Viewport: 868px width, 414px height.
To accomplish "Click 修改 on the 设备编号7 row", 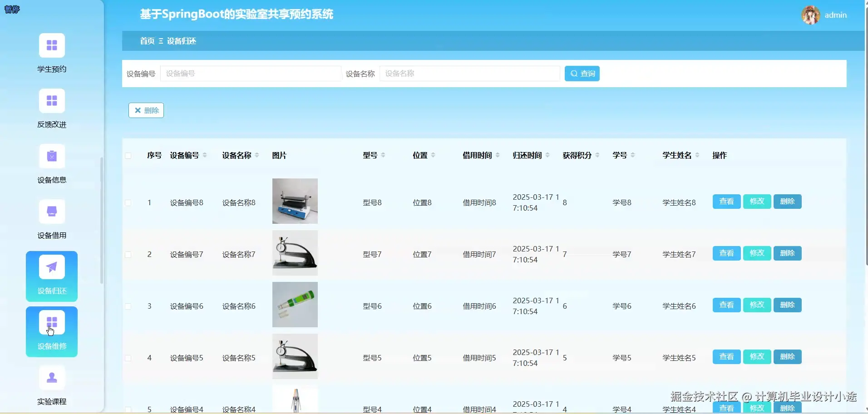I will coord(756,253).
